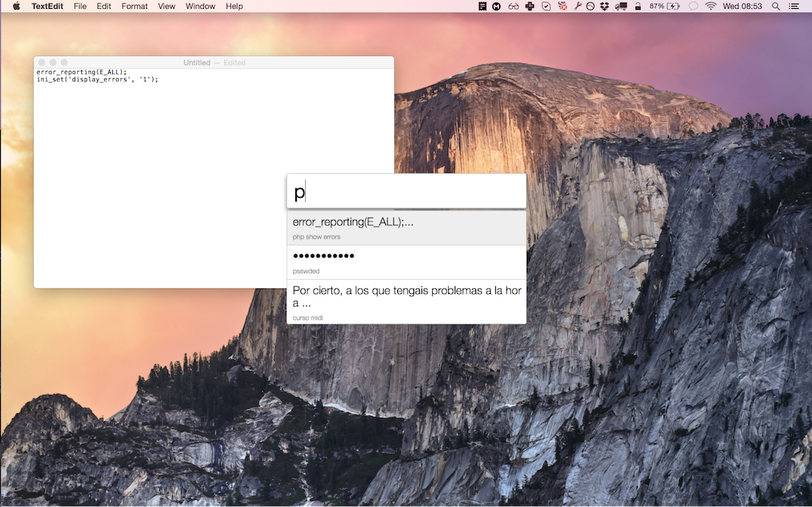The width and height of the screenshot is (812, 507).
Task: Click the delivery truck menu bar icon
Action: [621, 6]
